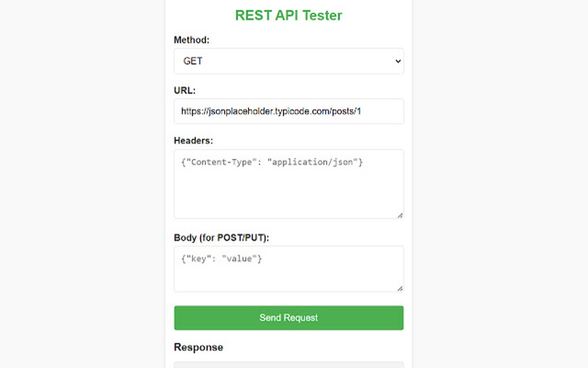This screenshot has width=588, height=368.
Task: Open the Method dropdown
Action: [x=288, y=61]
